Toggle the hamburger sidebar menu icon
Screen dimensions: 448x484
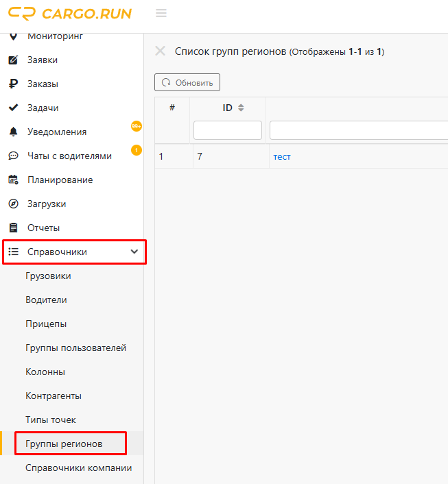click(x=161, y=14)
